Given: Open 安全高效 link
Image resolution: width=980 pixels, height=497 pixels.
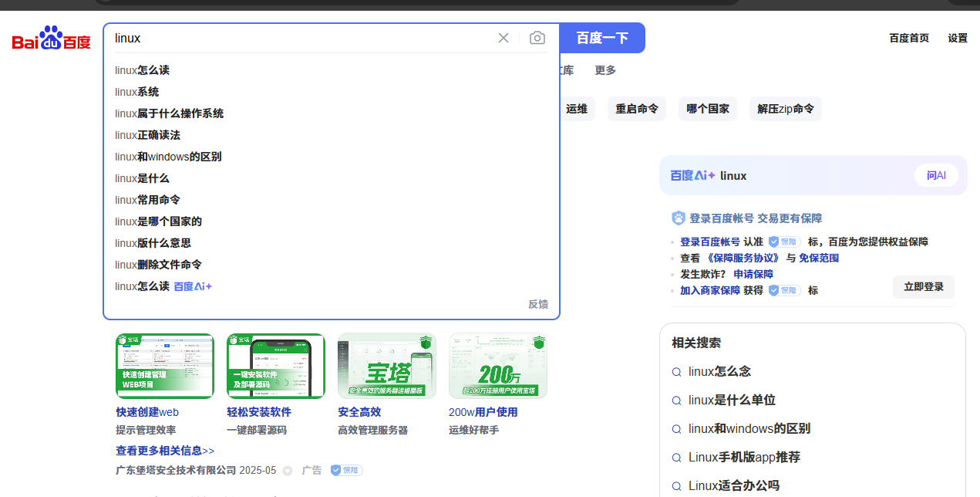Looking at the screenshot, I should click(x=359, y=412).
